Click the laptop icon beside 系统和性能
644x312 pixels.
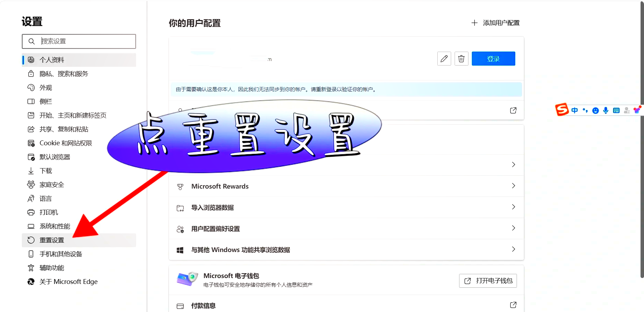point(31,226)
